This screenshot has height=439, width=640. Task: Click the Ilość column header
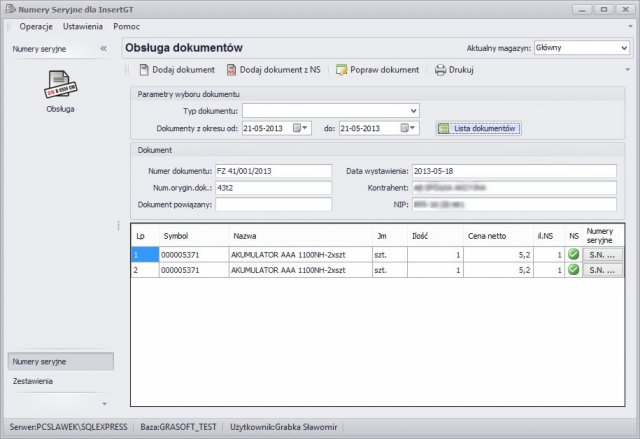435,236
